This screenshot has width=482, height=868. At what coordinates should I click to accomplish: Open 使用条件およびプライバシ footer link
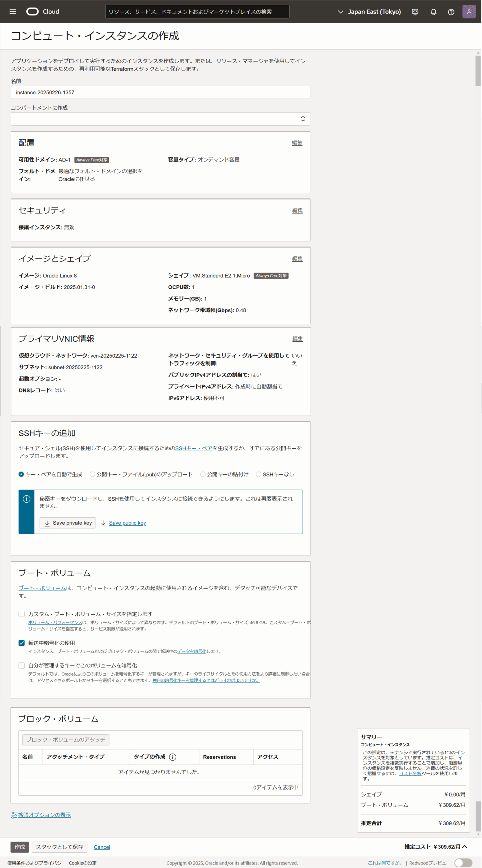(34, 863)
